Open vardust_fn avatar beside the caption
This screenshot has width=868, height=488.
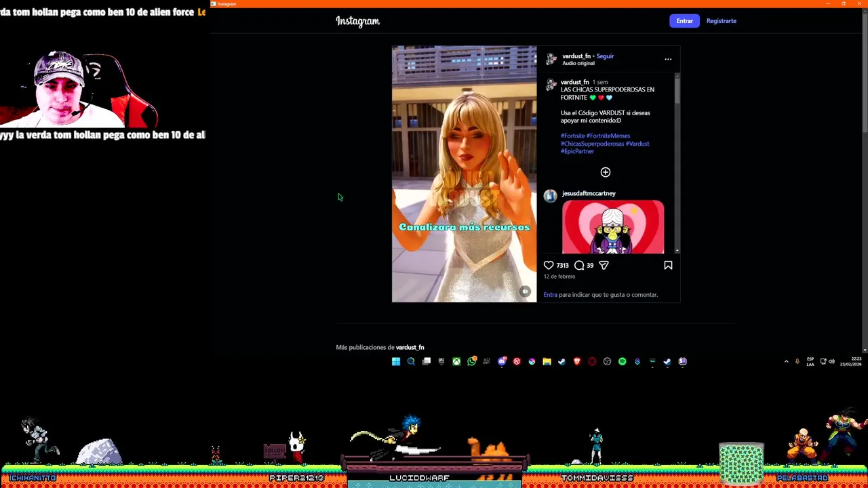[x=551, y=85]
